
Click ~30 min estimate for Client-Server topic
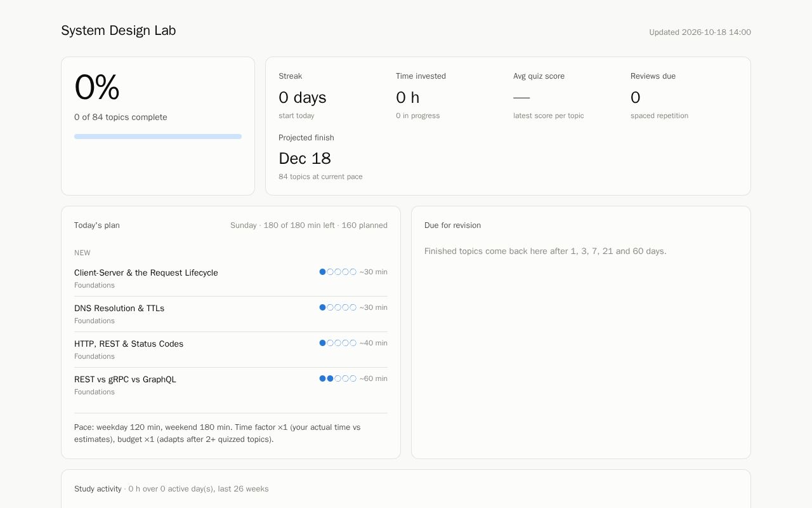[374, 272]
